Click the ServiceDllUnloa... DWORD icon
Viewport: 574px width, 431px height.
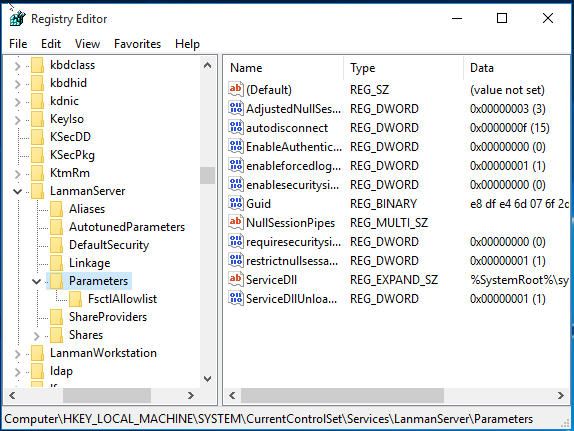pos(236,298)
